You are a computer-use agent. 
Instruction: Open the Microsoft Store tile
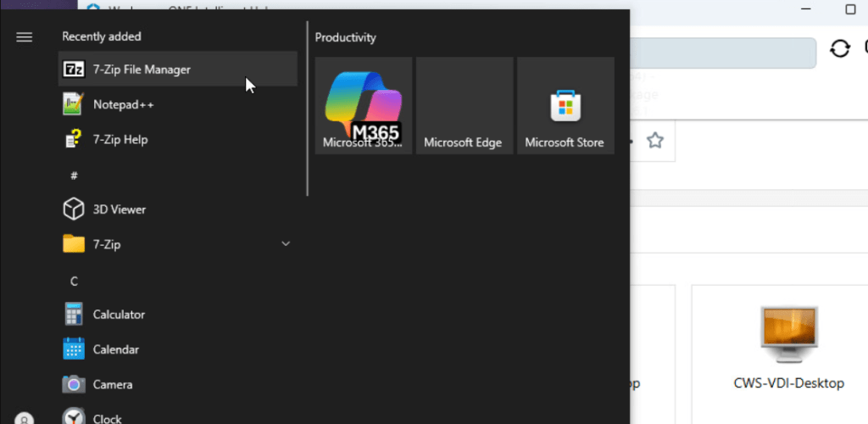pyautogui.click(x=565, y=106)
